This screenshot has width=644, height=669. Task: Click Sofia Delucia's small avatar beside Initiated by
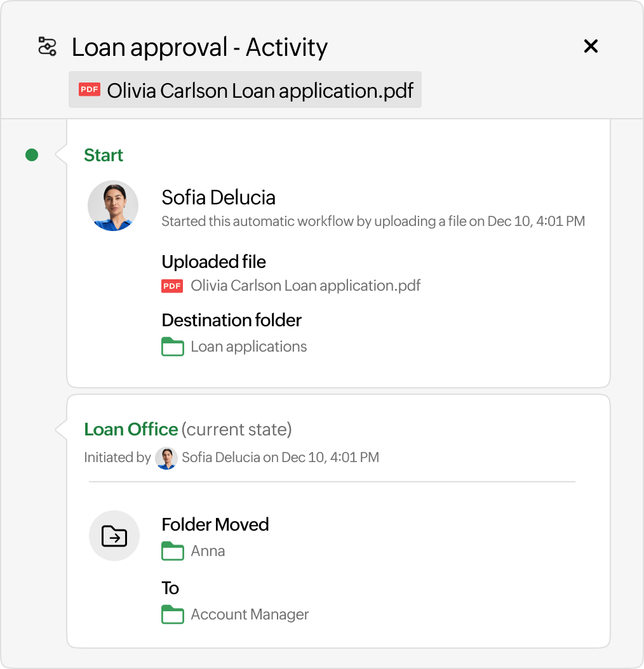coord(166,458)
